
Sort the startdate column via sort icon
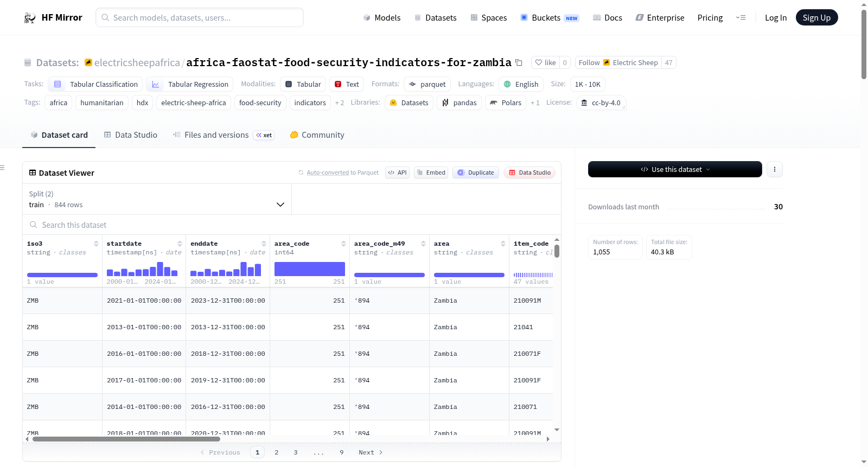tap(180, 244)
